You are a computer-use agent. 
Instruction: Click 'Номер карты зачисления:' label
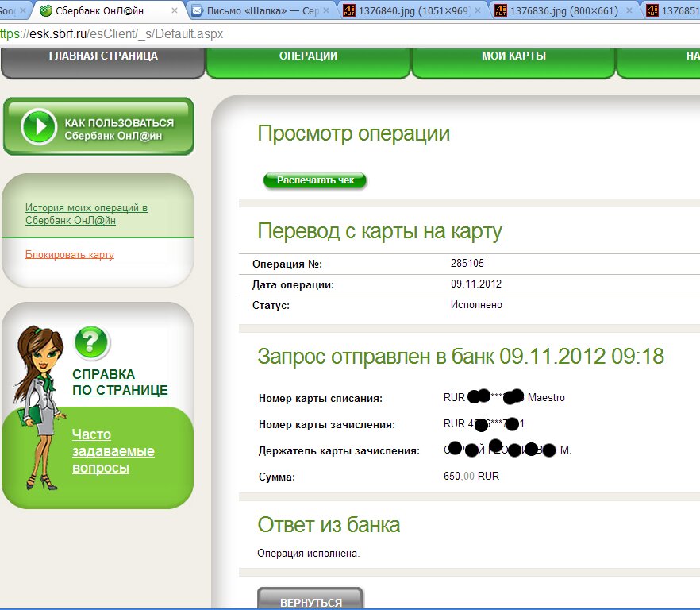point(327,425)
